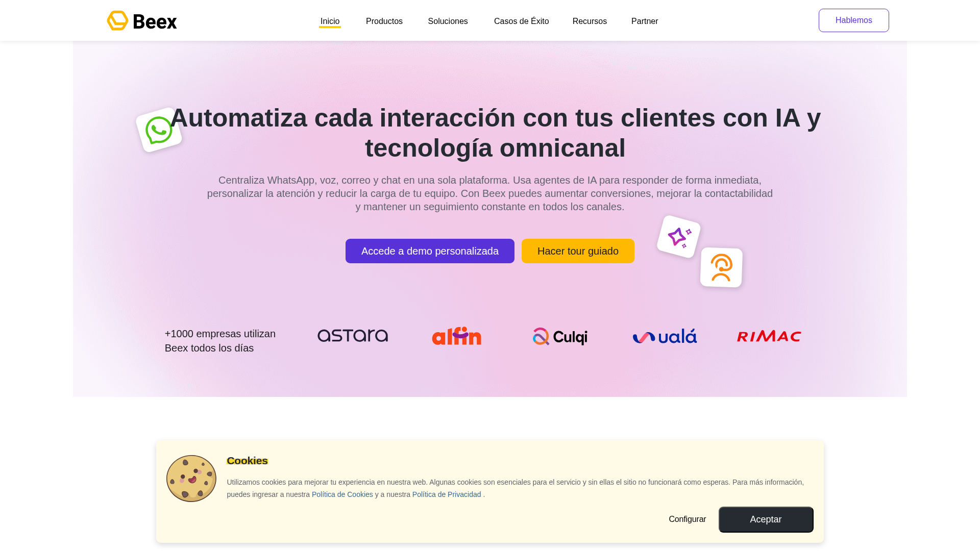Click the '+1000 empresas utilizan Beex' text

(220, 341)
